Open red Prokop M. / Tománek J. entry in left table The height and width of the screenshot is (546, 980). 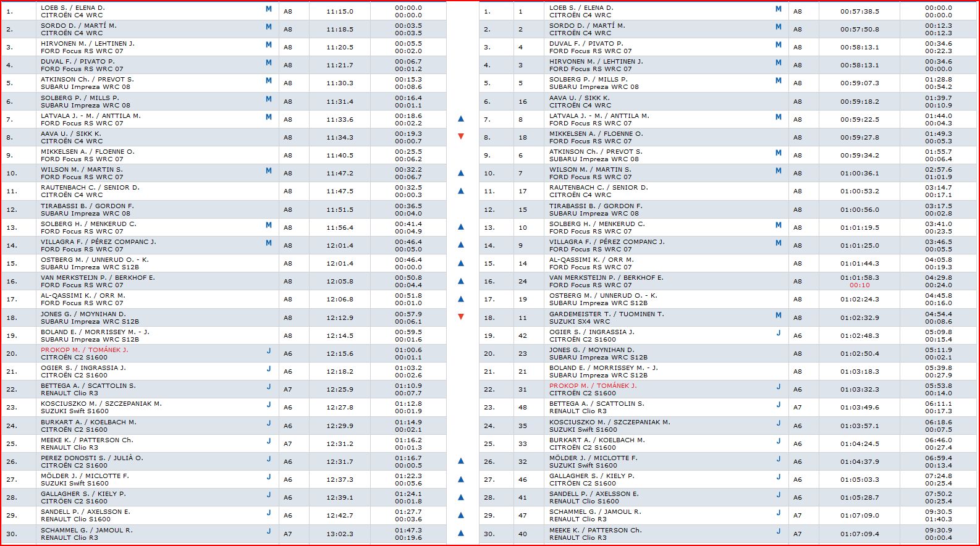tap(84, 350)
